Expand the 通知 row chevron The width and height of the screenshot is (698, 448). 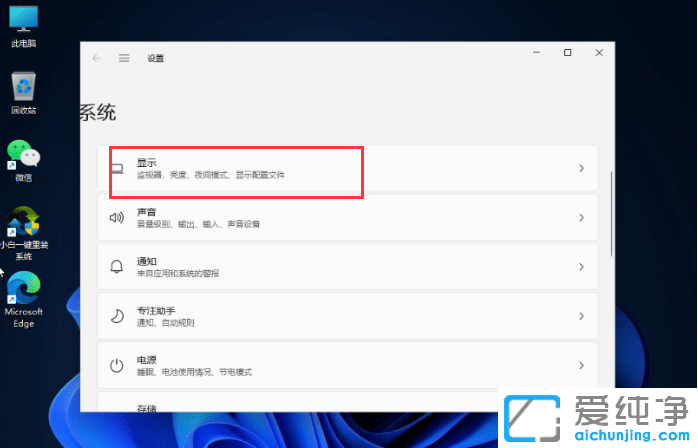[x=581, y=267]
